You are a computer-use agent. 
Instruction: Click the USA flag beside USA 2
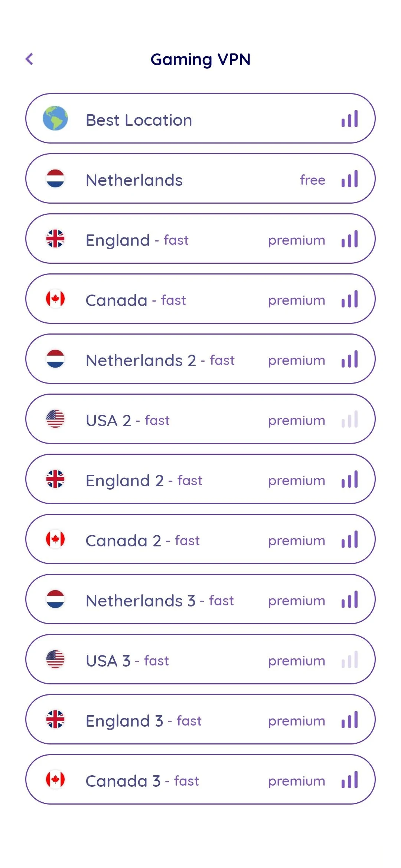[55, 419]
